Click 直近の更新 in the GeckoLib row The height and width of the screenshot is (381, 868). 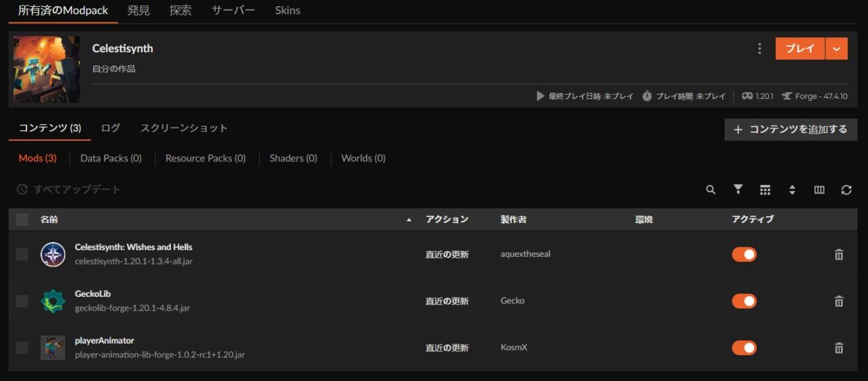pyautogui.click(x=447, y=301)
